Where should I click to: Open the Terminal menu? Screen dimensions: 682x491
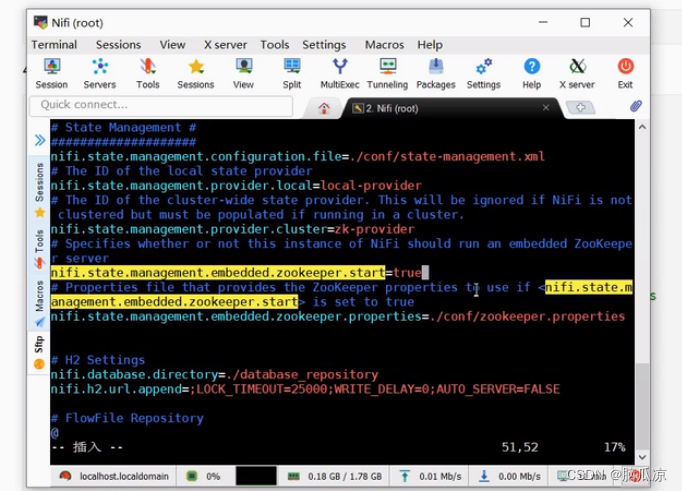point(54,45)
